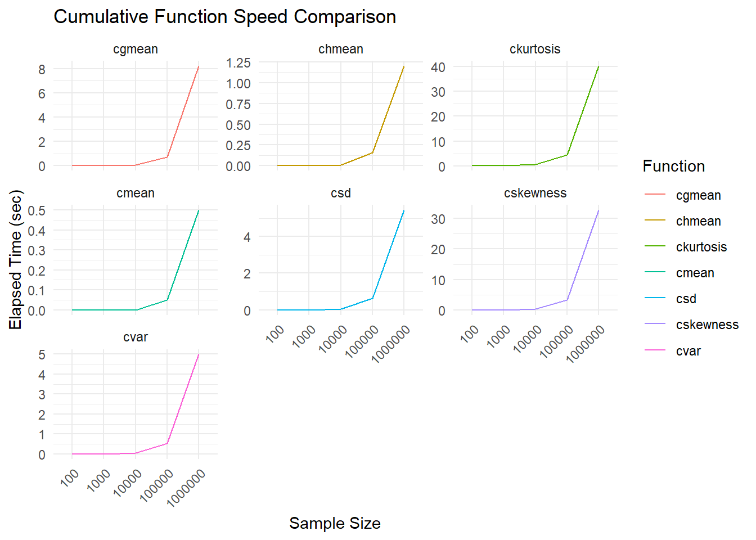
Task: Click the chmean legend color line
Action: [x=655, y=220]
